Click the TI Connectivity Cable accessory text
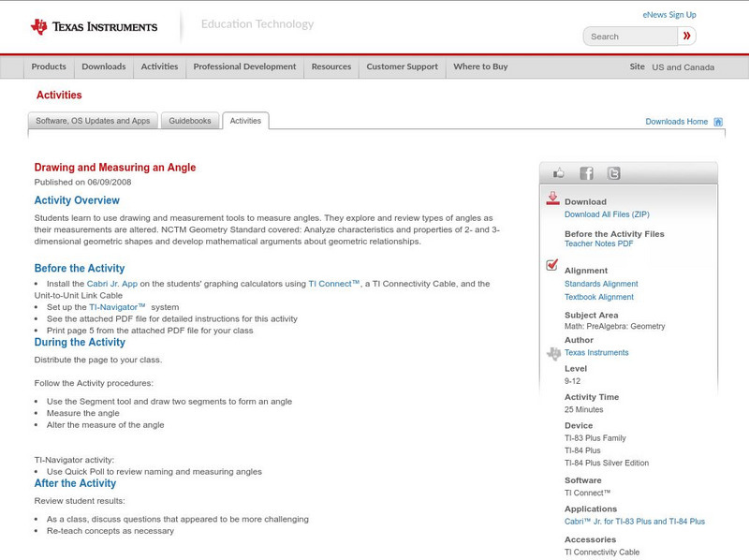 tap(602, 553)
